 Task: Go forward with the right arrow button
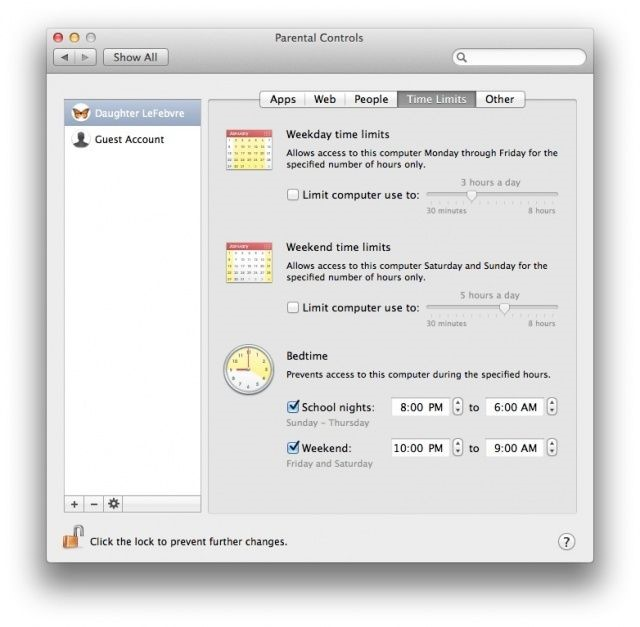[x=85, y=58]
